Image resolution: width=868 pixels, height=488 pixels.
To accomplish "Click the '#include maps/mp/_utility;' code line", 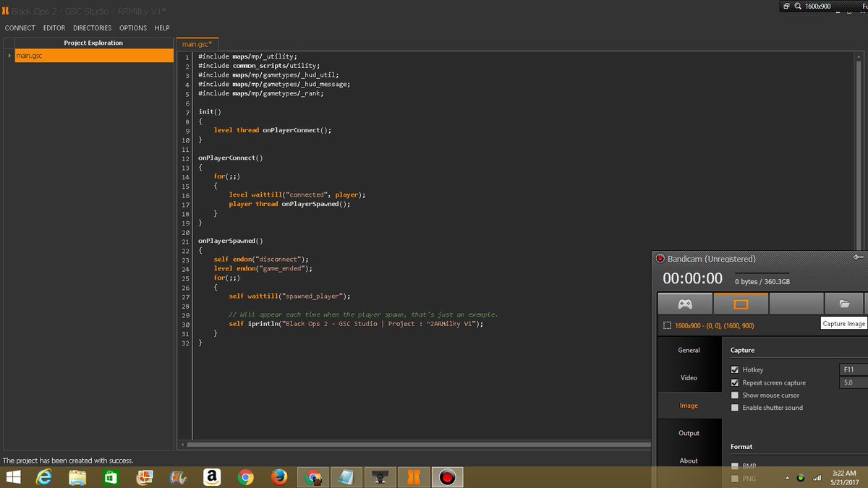I will (x=247, y=56).
